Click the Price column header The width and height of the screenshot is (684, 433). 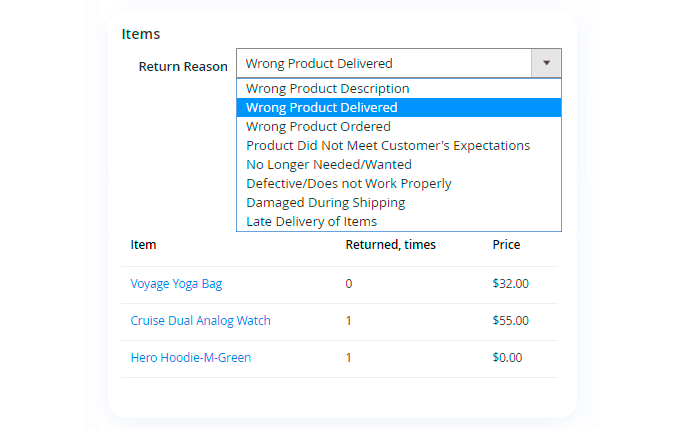point(506,245)
